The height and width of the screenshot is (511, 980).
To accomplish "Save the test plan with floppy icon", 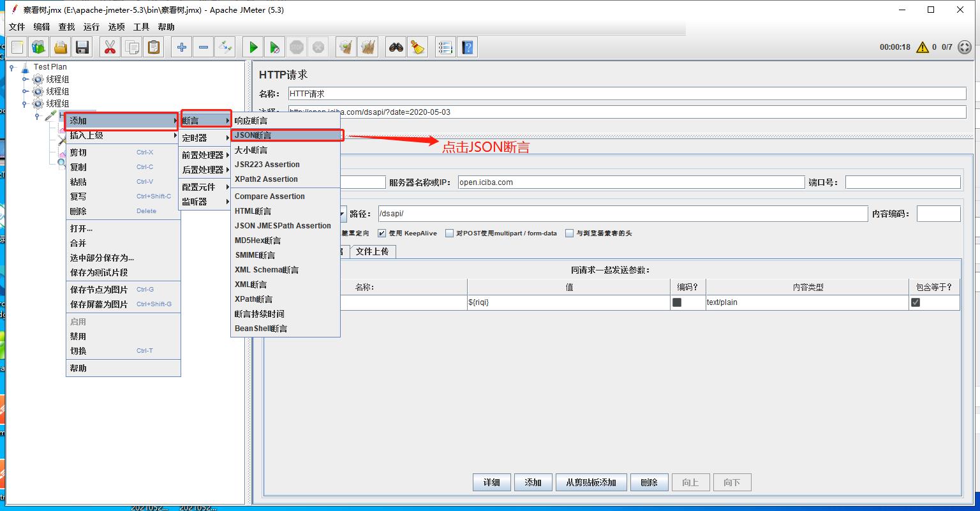I will tap(82, 47).
